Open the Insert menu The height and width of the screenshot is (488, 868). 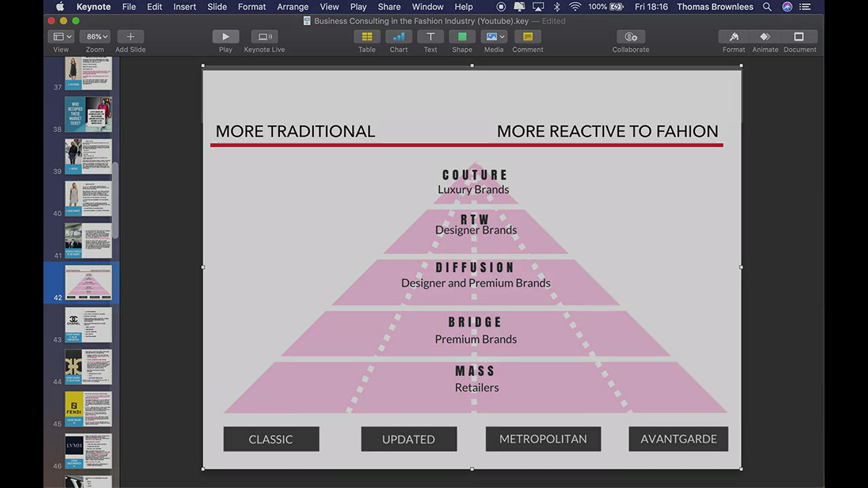(x=184, y=7)
